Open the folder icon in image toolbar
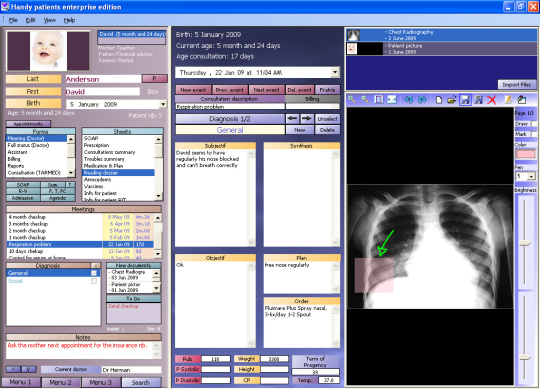This screenshot has width=540, height=389. point(451,100)
